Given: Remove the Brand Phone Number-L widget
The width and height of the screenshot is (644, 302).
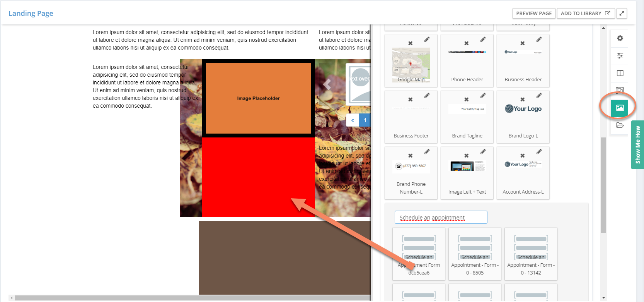Looking at the screenshot, I should (x=411, y=156).
